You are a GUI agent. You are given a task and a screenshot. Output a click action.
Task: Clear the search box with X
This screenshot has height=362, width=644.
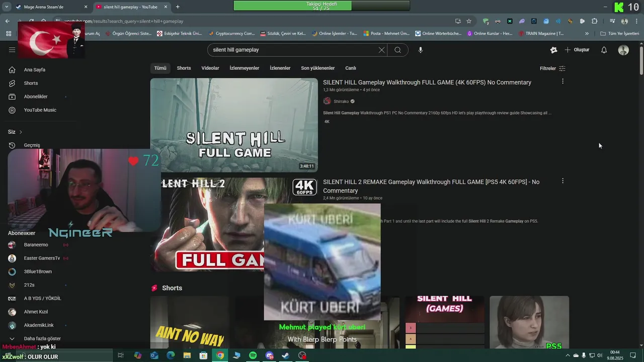point(381,50)
